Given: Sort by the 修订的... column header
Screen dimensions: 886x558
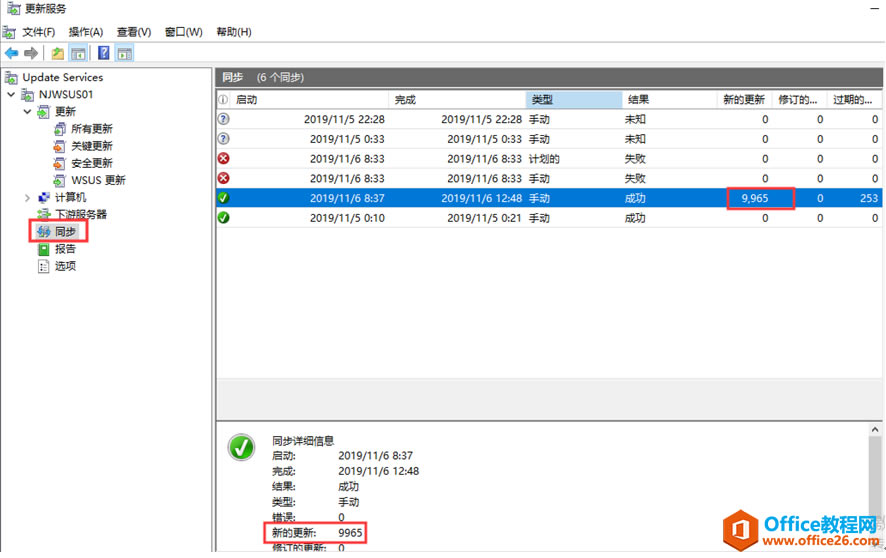Looking at the screenshot, I should click(799, 100).
